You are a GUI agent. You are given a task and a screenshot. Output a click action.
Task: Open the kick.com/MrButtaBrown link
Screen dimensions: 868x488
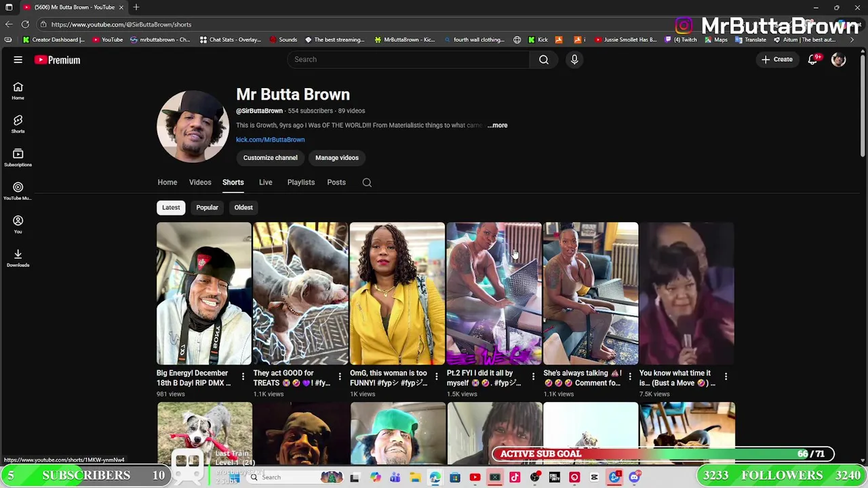point(270,140)
